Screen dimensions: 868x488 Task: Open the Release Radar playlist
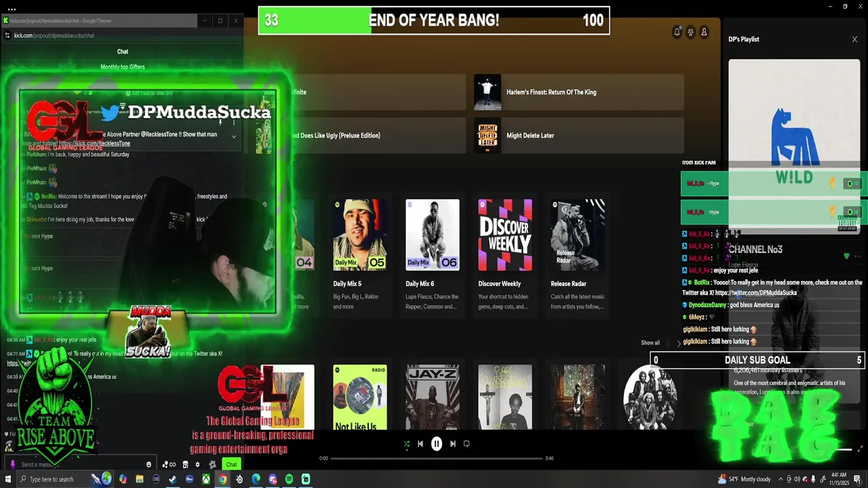(x=578, y=255)
